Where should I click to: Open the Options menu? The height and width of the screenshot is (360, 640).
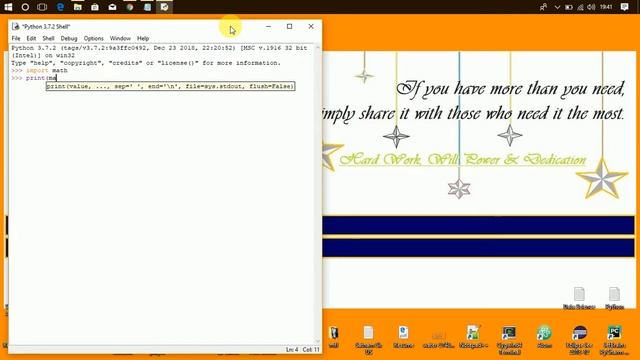point(93,38)
